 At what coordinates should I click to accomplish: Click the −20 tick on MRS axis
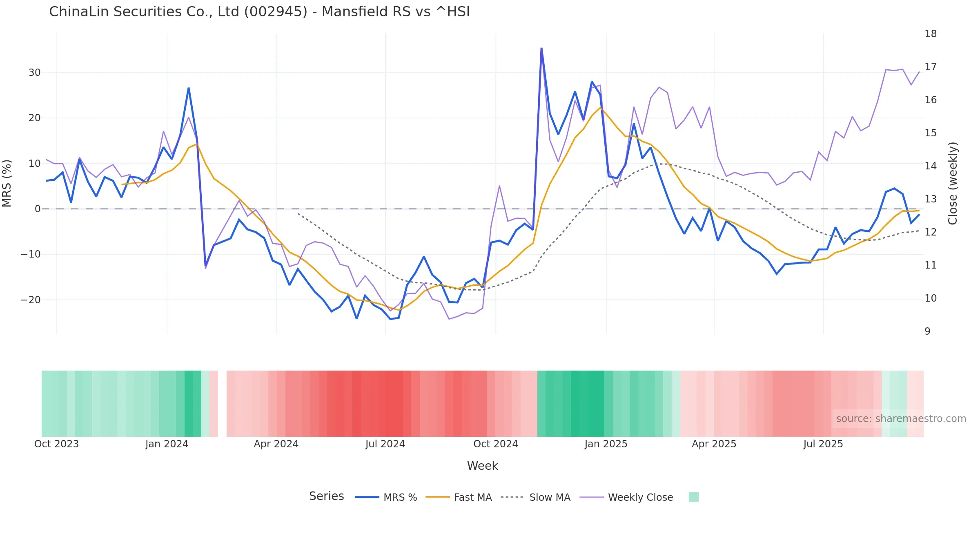pyautogui.click(x=31, y=300)
